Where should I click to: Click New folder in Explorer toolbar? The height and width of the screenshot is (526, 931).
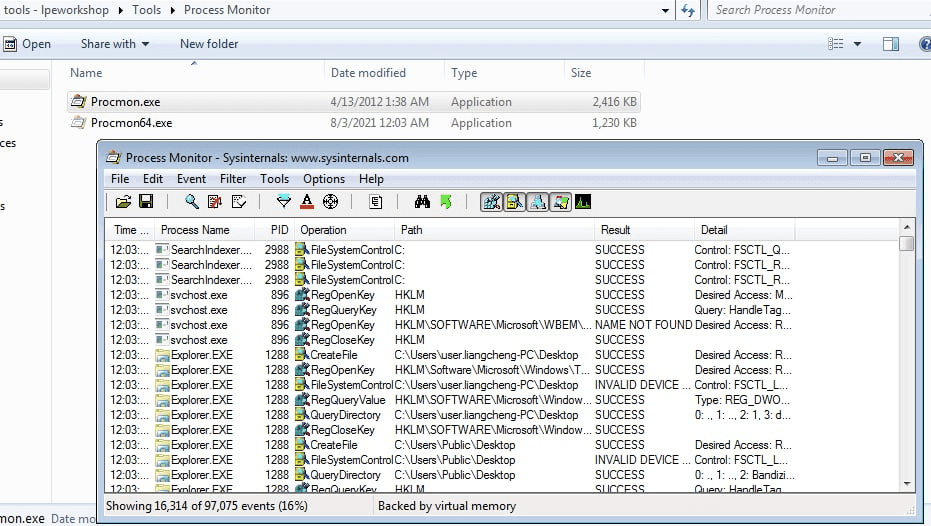(x=209, y=44)
